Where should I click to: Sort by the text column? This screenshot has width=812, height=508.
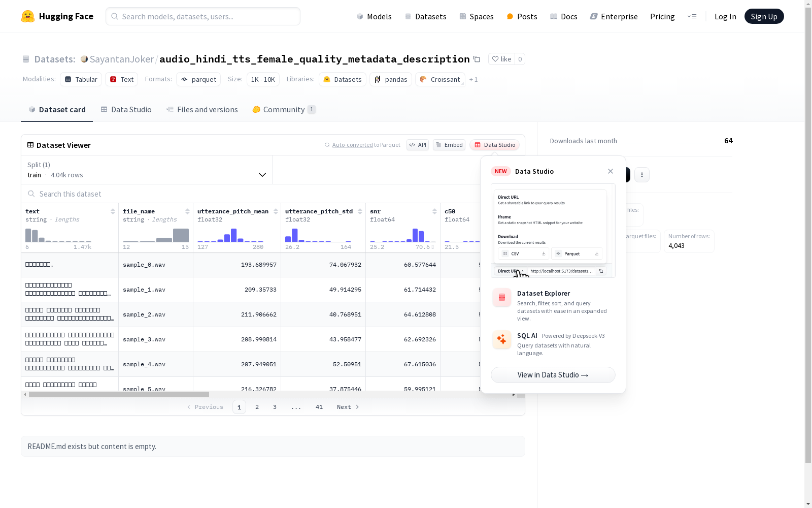pos(113,211)
